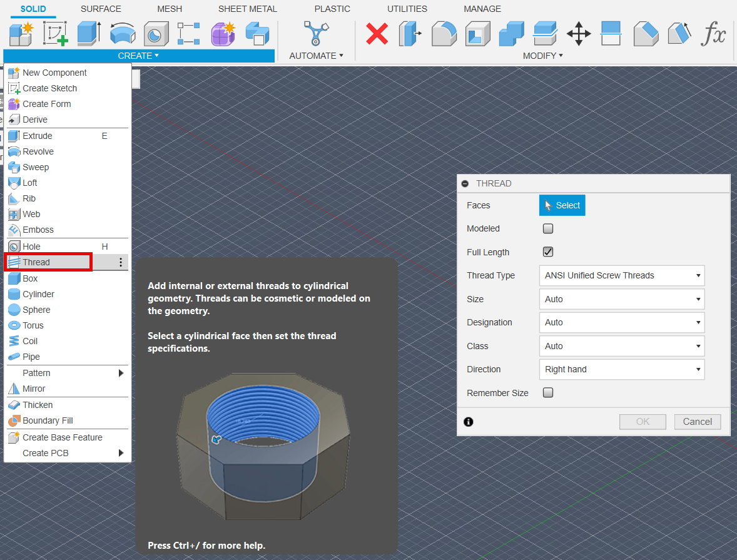
Task: Open the Thread Type dropdown
Action: [x=621, y=276]
